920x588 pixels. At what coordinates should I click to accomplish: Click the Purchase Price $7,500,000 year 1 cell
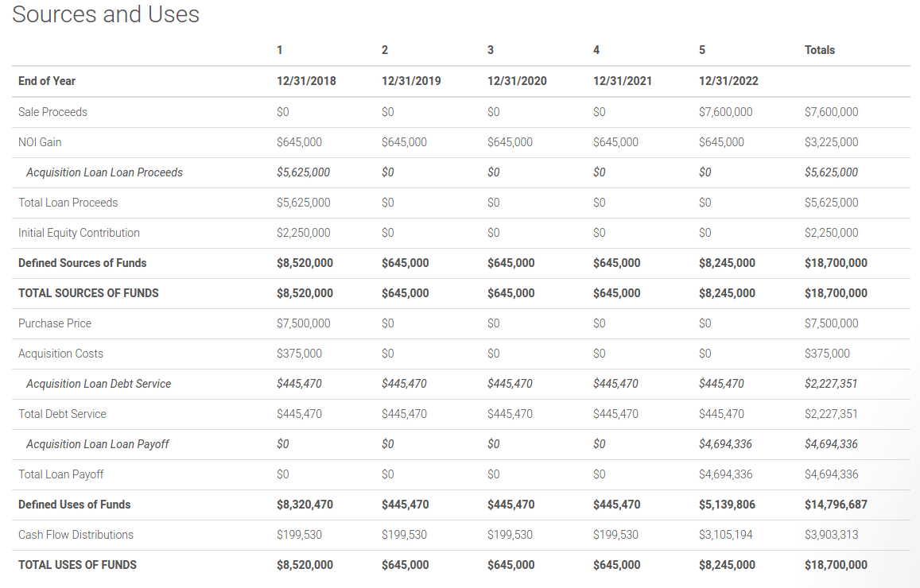pyautogui.click(x=303, y=323)
